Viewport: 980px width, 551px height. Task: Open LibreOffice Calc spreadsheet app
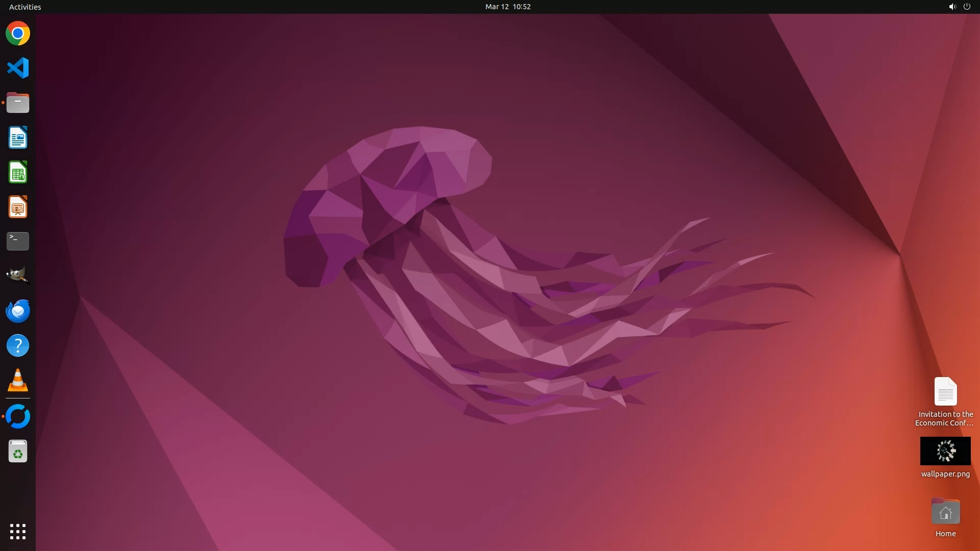tap(18, 172)
